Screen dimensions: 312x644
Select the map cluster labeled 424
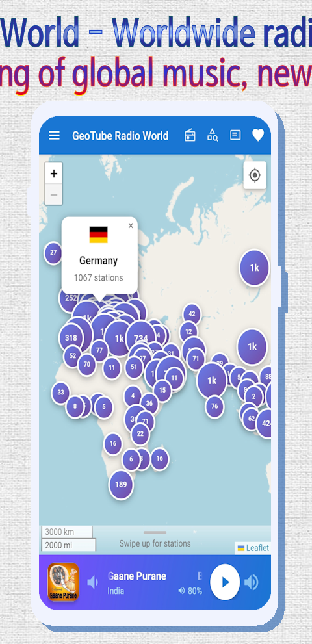click(265, 422)
